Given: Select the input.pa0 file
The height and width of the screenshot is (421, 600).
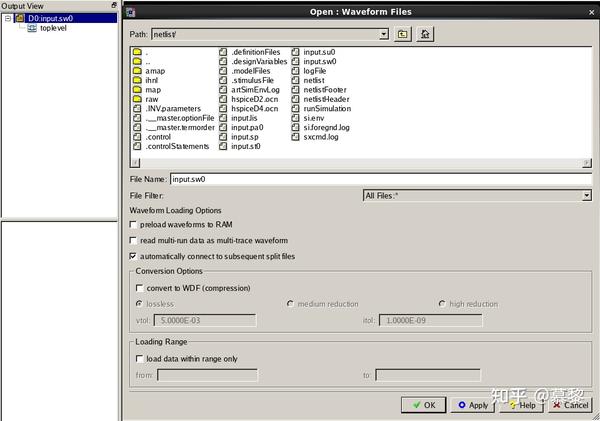Looking at the screenshot, I should click(247, 127).
